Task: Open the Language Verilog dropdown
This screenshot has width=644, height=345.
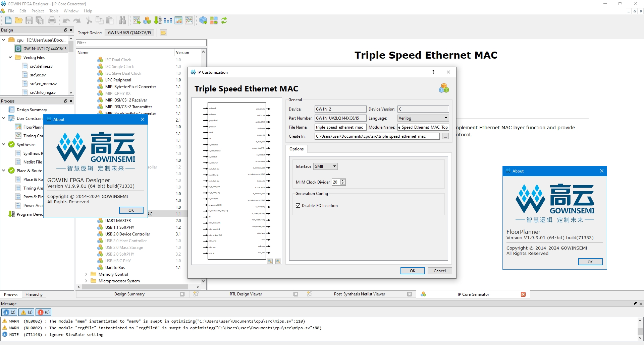Action: pyautogui.click(x=423, y=118)
